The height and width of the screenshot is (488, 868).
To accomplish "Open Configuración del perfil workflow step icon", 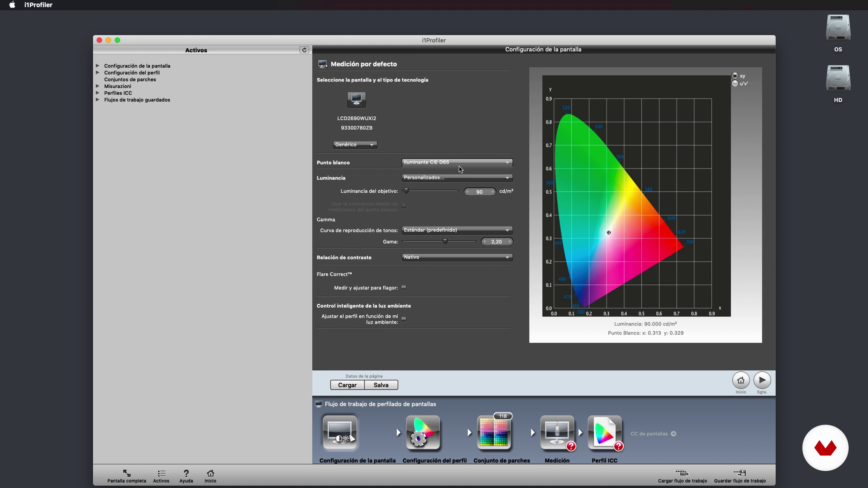I will (x=423, y=432).
